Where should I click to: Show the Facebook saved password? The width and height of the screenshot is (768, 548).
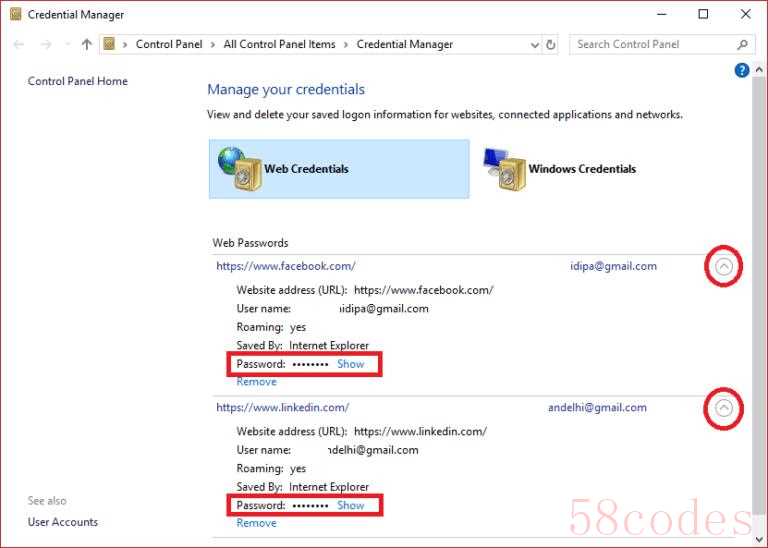click(x=351, y=364)
